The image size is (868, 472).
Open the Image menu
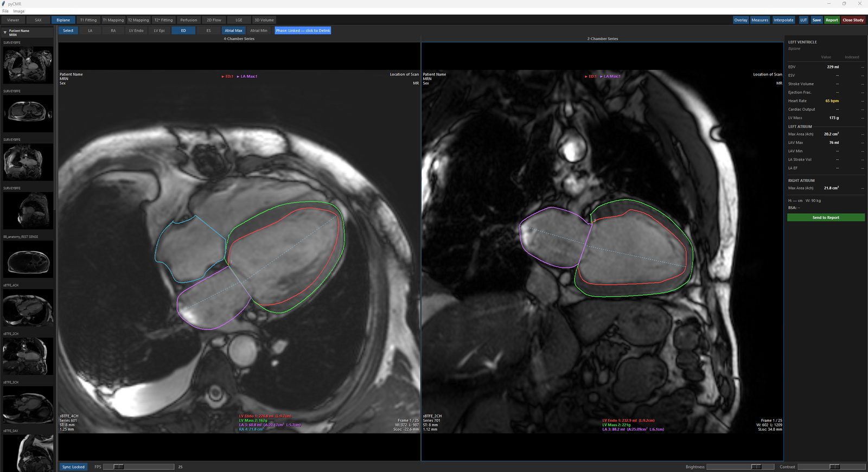19,11
